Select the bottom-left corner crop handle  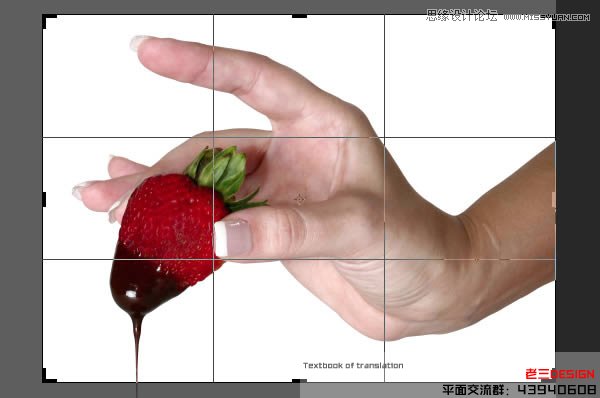(49, 376)
